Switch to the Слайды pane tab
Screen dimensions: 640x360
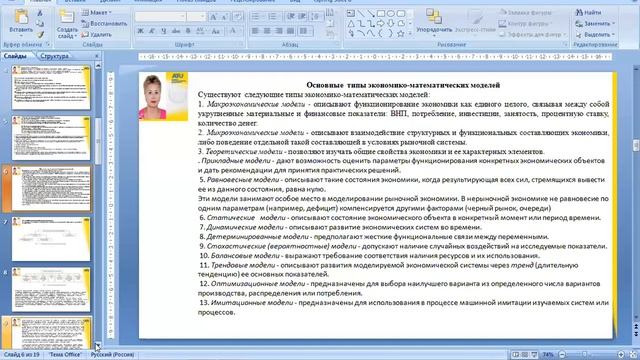(x=16, y=56)
